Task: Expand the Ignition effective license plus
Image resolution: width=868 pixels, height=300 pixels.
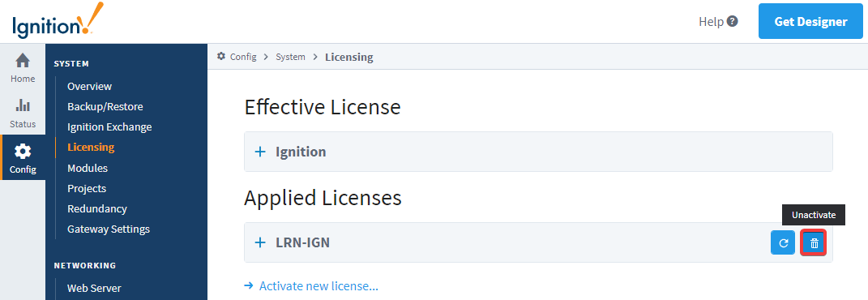Action: click(x=260, y=152)
